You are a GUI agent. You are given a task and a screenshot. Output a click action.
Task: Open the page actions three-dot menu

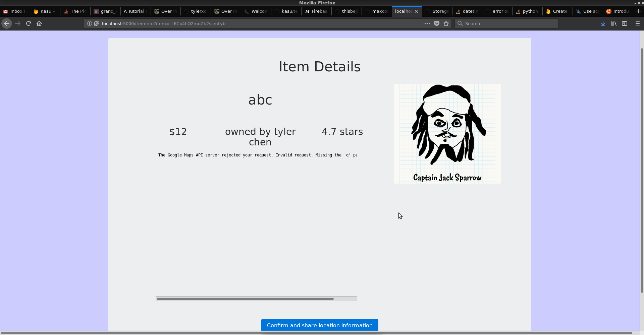tap(427, 23)
